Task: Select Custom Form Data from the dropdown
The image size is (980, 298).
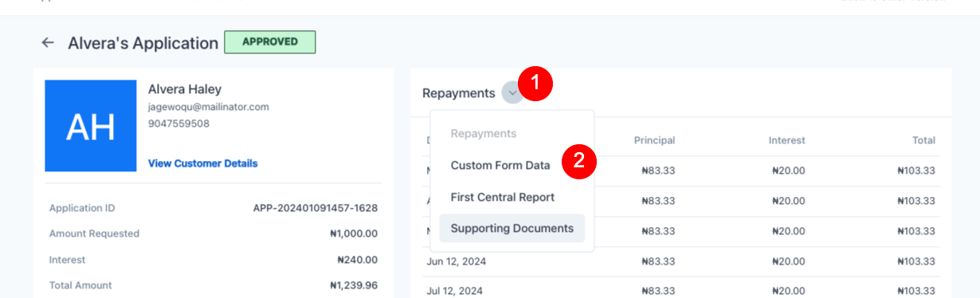Action: 500,166
